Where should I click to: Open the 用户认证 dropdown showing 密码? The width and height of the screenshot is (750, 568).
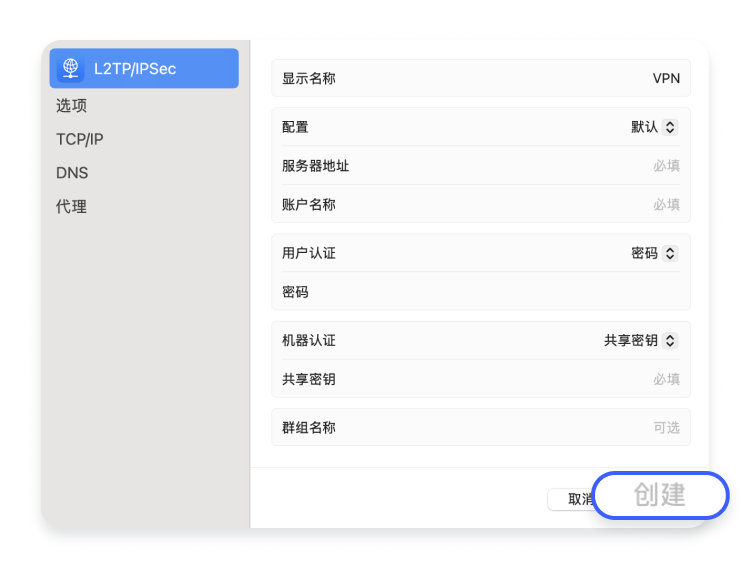654,253
